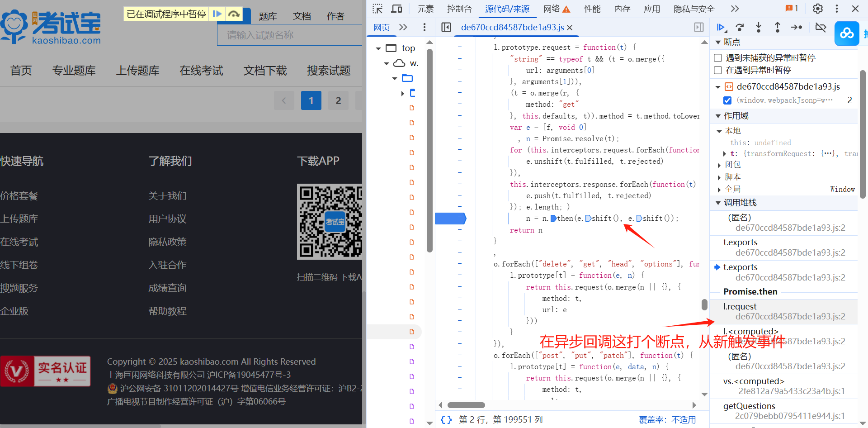
Task: Open the Privacy and Security tab
Action: [694, 9]
